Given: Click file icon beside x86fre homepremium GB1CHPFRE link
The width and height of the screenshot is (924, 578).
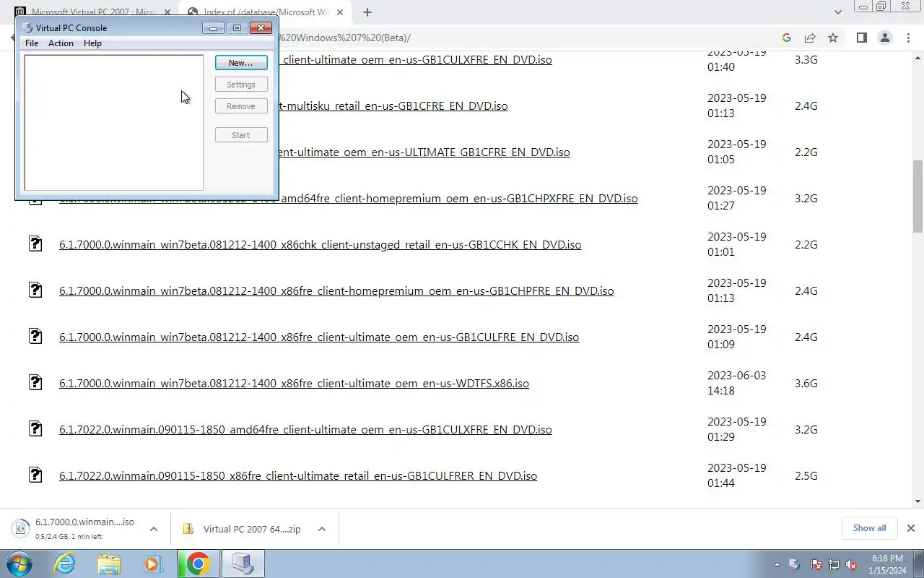Looking at the screenshot, I should (x=35, y=290).
